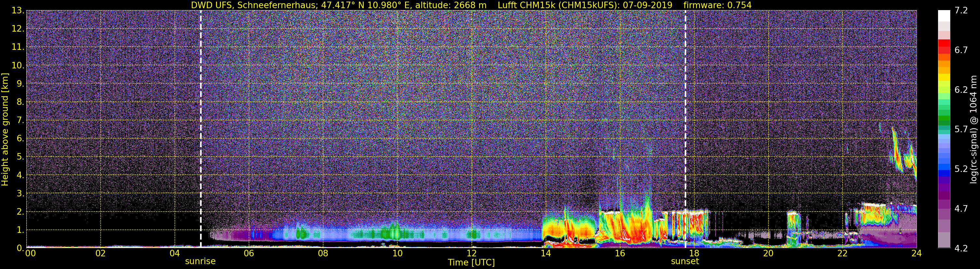Click the 'Lufft CHM15k (CHM15kUFS): 07-09-2019' title text
Image resolution: width=980 pixels, height=269 pixels.
[x=585, y=5]
